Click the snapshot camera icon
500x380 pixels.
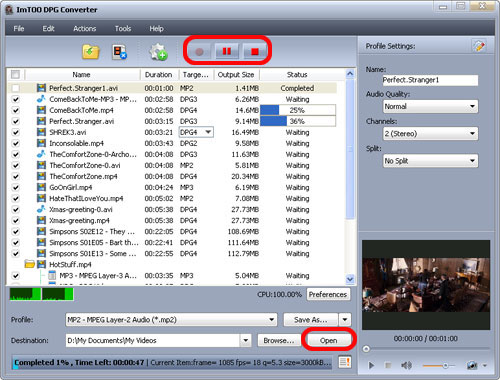(472, 366)
